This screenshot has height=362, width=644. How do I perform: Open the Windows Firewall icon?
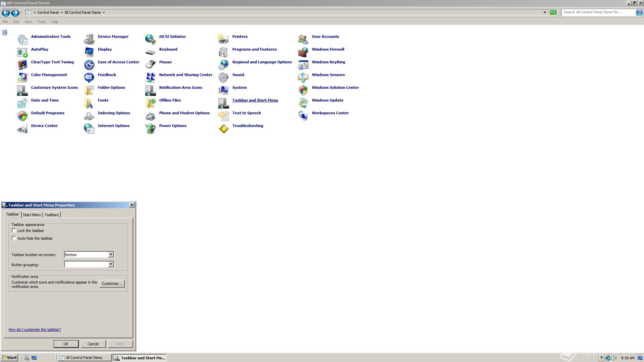pyautogui.click(x=303, y=52)
